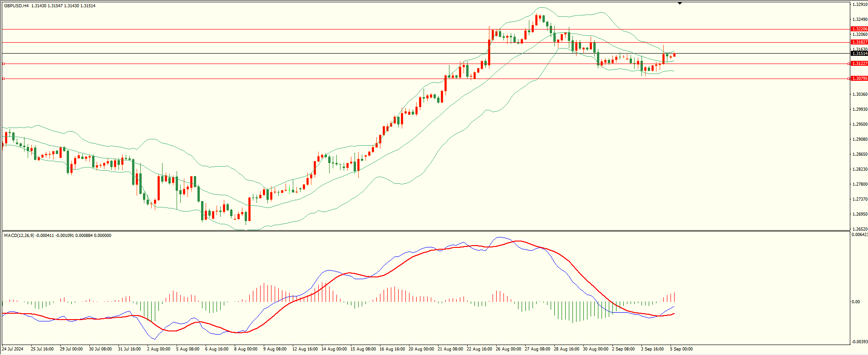Click the 29 Jul 00:00 time label
The height and width of the screenshot is (355, 868).
tap(71, 349)
